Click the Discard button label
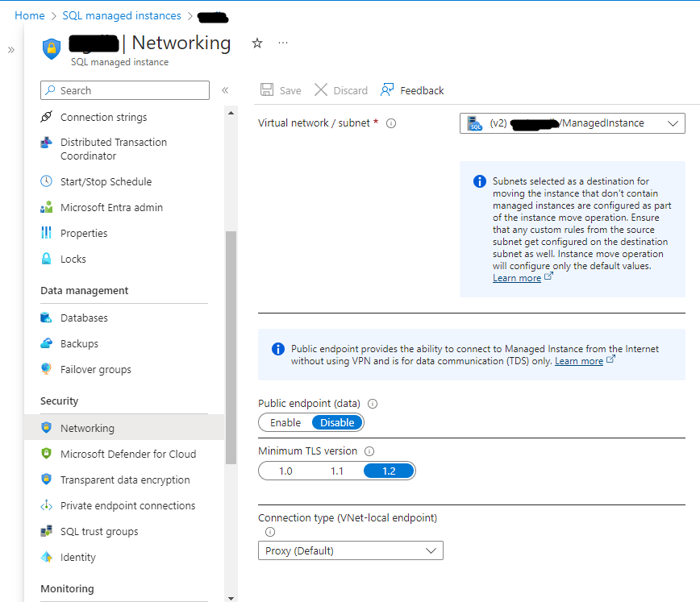This screenshot has height=602, width=700. (x=351, y=90)
